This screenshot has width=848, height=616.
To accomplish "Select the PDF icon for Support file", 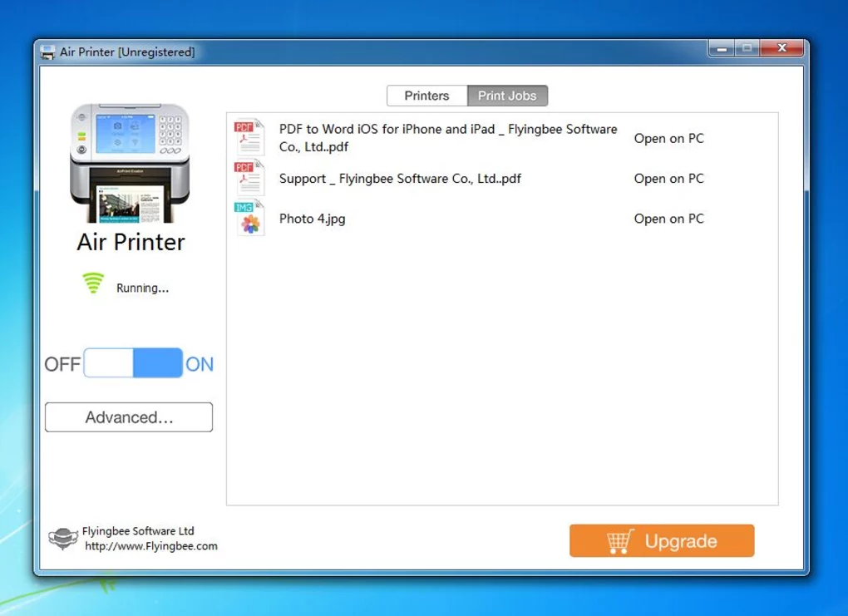I will point(249,178).
